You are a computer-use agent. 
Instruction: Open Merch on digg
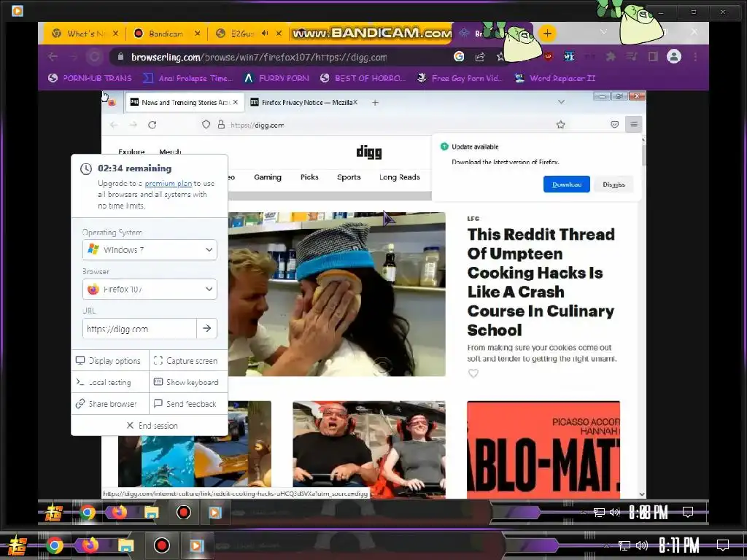coord(170,152)
